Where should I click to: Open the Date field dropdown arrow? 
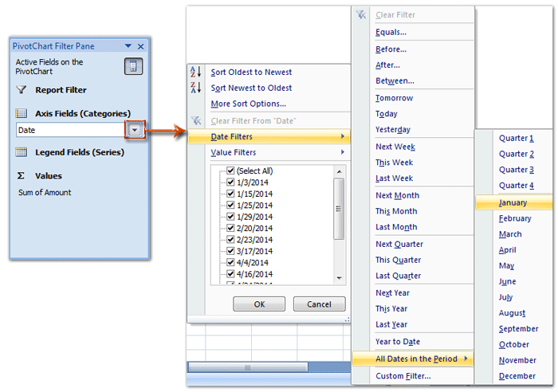136,130
